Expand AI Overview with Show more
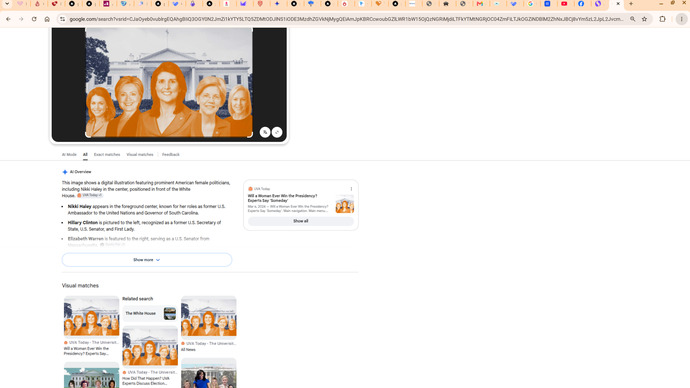Screen dimensions: 690x388 pos(147,260)
